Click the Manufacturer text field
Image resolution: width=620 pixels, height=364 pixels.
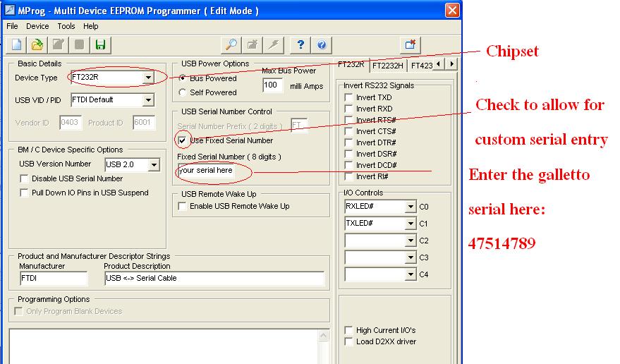click(x=54, y=278)
